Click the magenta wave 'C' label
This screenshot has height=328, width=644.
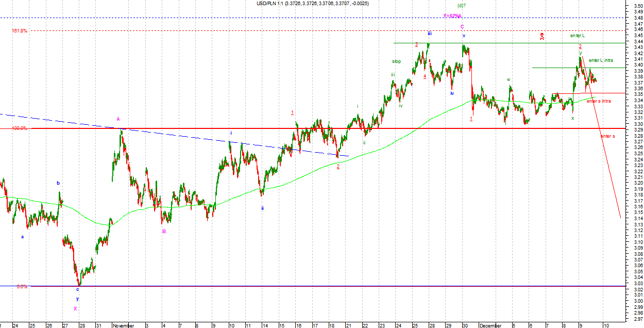[x=462, y=26]
